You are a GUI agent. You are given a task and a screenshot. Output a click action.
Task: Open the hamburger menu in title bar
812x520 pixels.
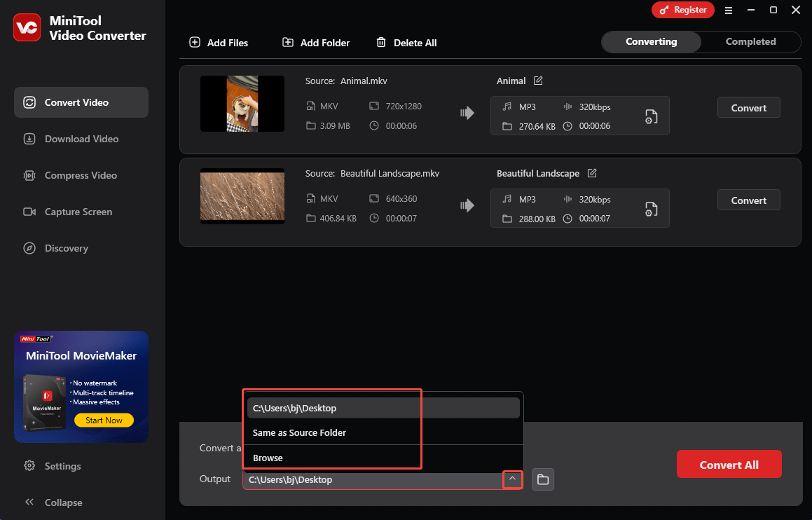tap(729, 10)
